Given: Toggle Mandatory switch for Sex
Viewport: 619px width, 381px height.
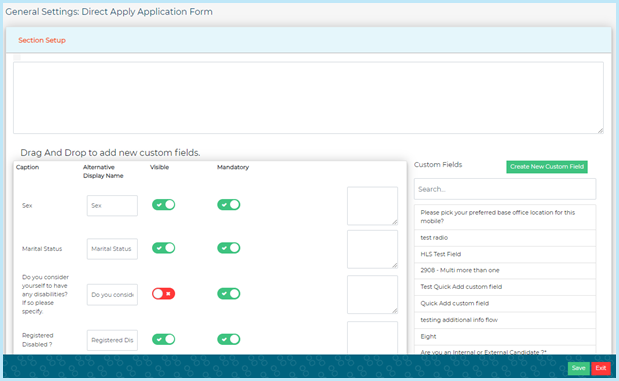Looking at the screenshot, I should pyautogui.click(x=229, y=205).
